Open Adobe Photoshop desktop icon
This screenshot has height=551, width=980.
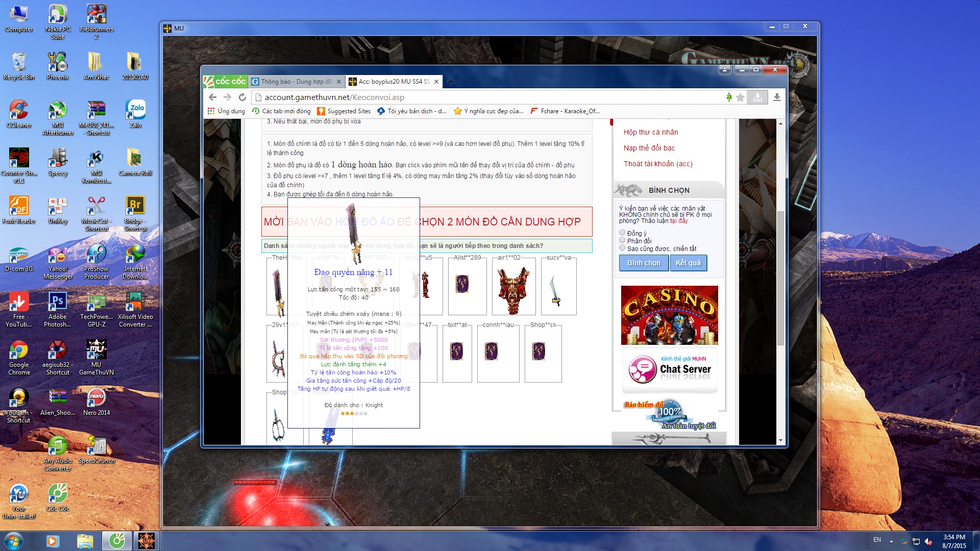[58, 310]
